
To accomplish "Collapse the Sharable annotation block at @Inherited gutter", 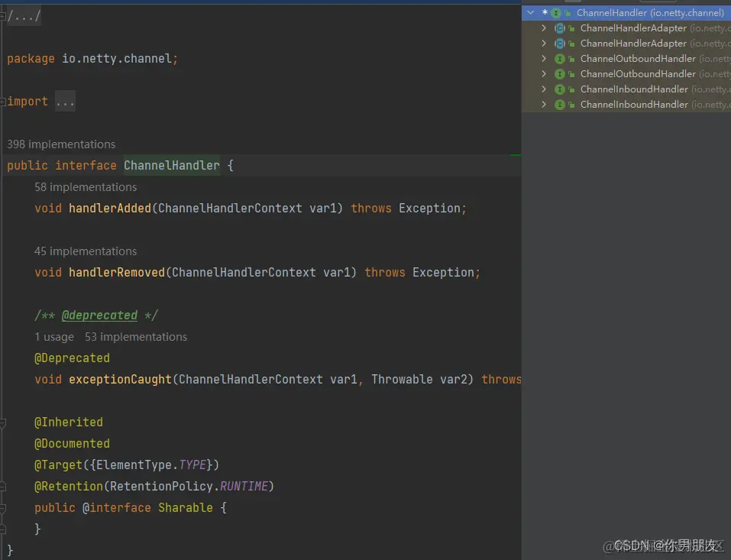I will pyautogui.click(x=2, y=423).
